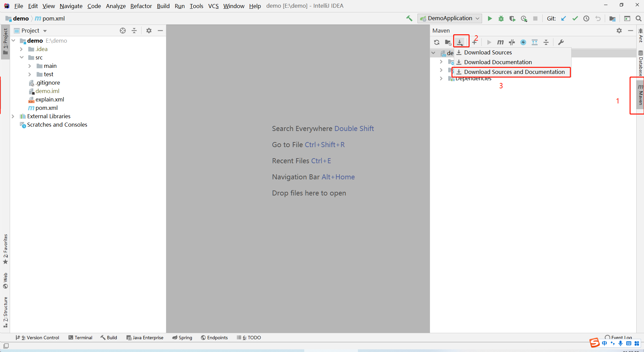This screenshot has width=644, height=352.
Task: Choose Download Sources and Documentation
Action: pyautogui.click(x=513, y=72)
